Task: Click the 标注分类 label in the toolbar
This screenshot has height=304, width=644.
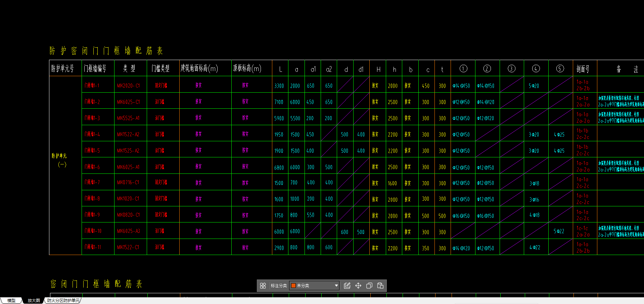Action: (279, 286)
